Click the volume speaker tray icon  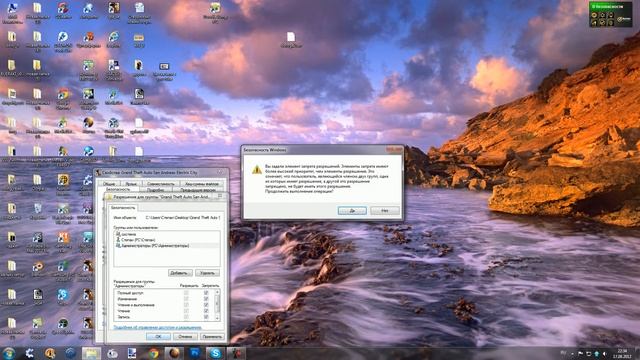tap(604, 353)
